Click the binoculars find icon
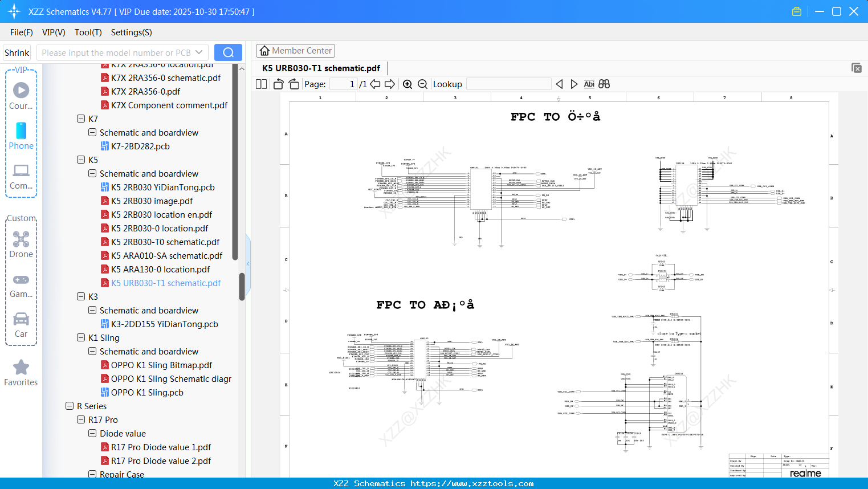Image resolution: width=868 pixels, height=489 pixels. tap(604, 84)
